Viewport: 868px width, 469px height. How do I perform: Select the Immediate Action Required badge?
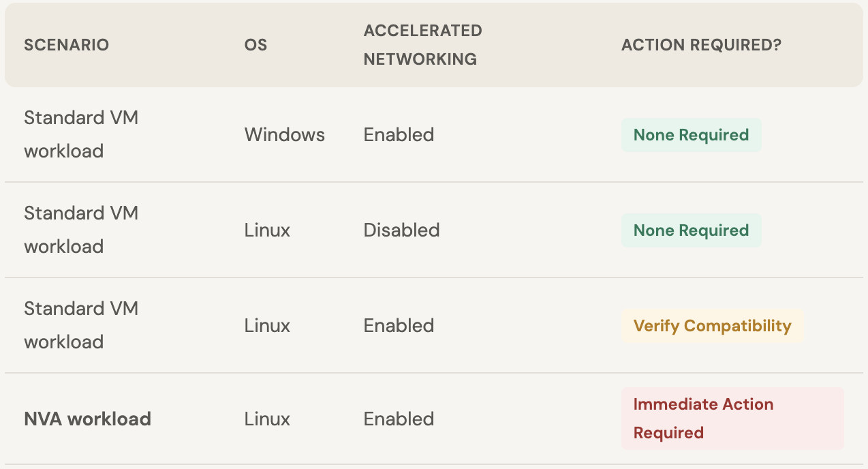pyautogui.click(x=732, y=419)
